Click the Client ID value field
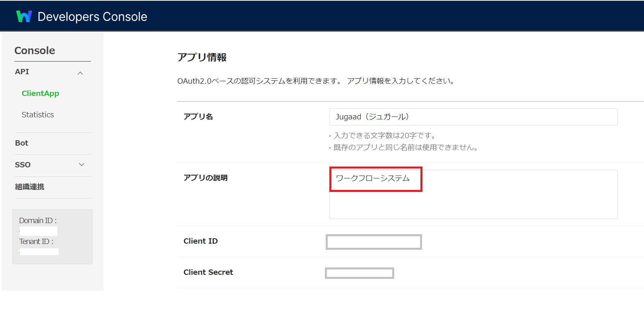This screenshot has height=331, width=644. (374, 242)
